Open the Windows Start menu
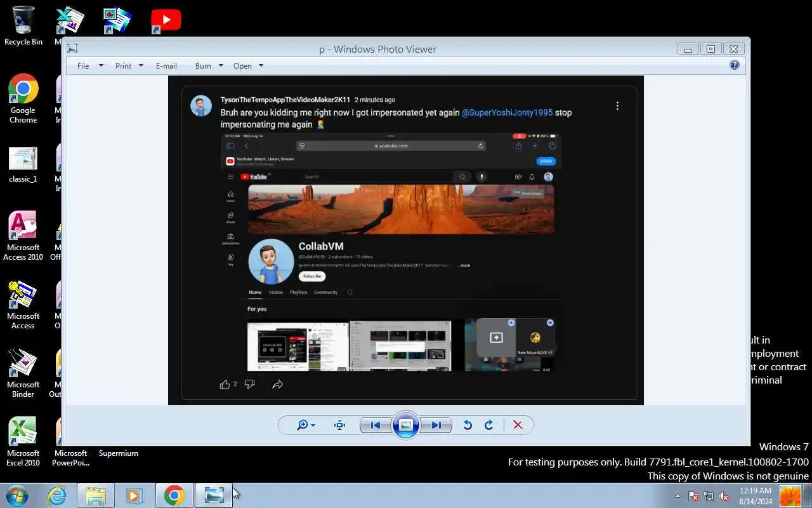812x508 pixels. point(17,495)
